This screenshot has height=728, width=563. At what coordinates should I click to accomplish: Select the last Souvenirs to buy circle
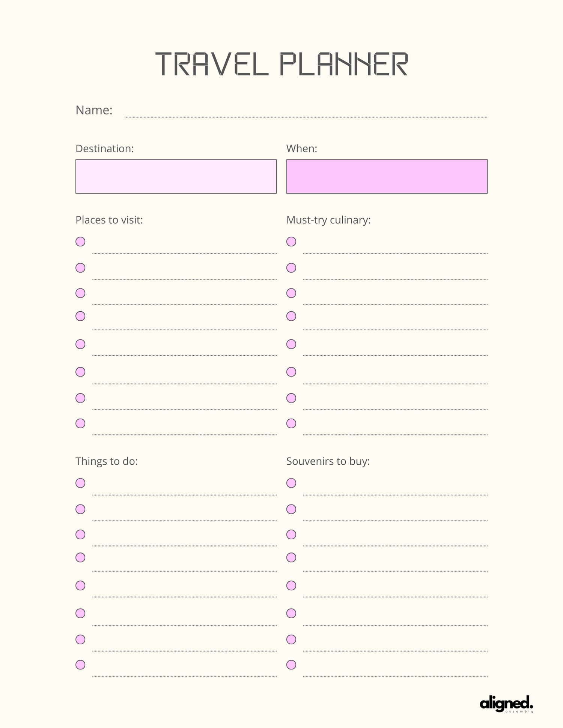coord(291,665)
